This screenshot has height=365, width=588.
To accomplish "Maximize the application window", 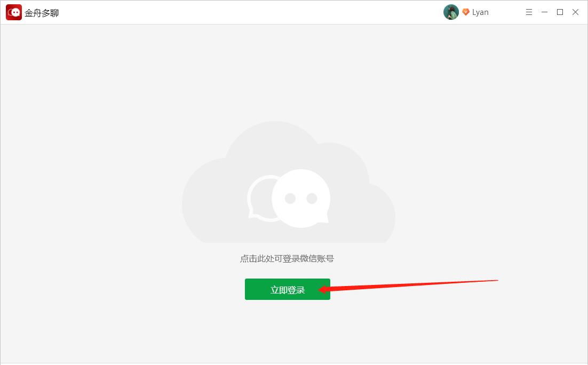I will (560, 12).
